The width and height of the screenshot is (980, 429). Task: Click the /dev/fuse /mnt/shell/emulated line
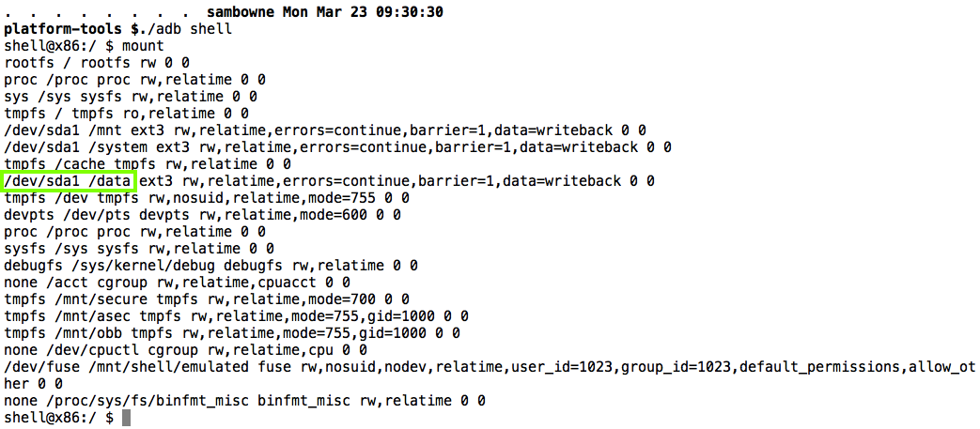(489, 366)
